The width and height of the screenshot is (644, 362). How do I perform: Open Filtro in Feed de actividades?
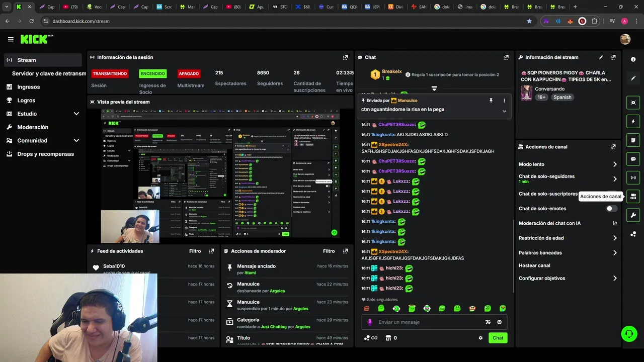(195, 251)
